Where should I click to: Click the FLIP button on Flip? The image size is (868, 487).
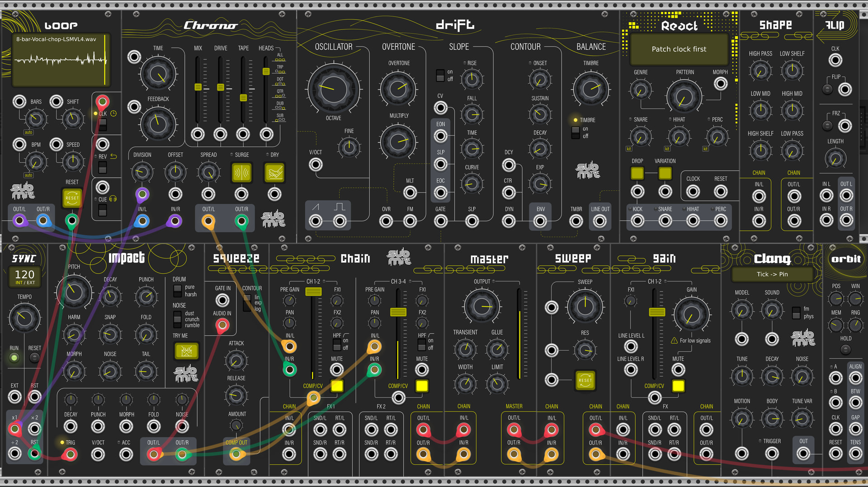click(827, 89)
